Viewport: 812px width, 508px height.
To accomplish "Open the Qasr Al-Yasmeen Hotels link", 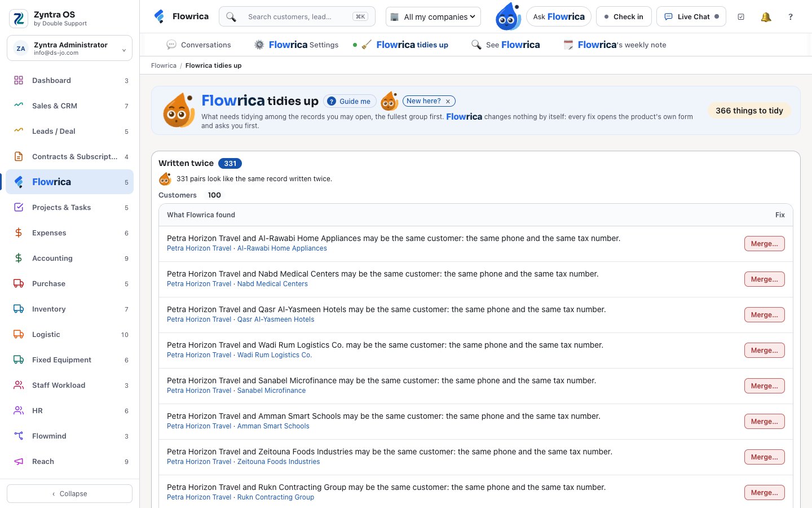I will coord(276,319).
